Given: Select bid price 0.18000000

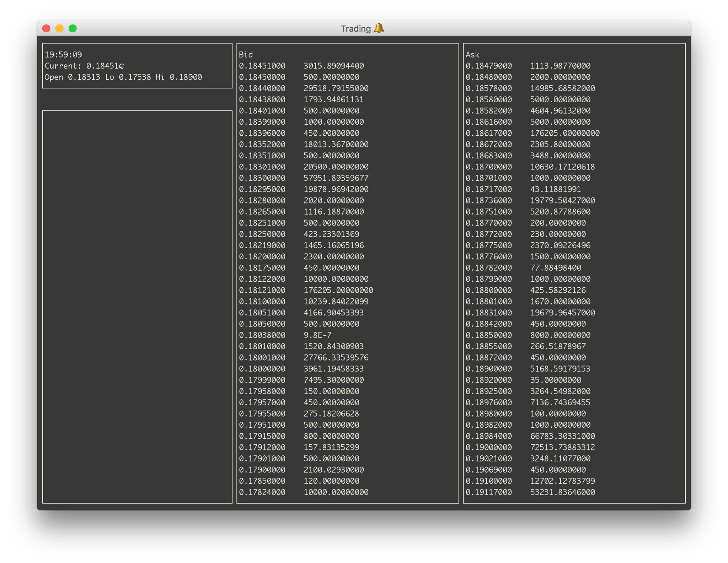Looking at the screenshot, I should (x=262, y=369).
